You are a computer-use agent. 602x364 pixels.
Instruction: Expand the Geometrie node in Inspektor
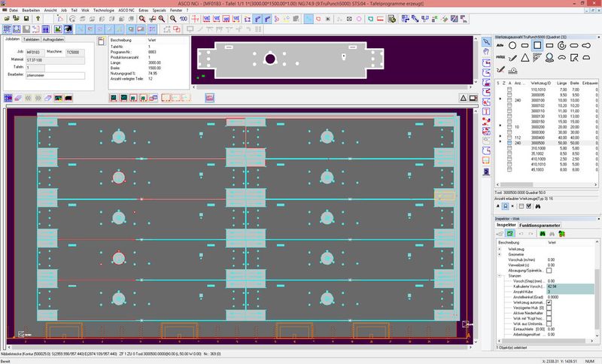[500, 254]
